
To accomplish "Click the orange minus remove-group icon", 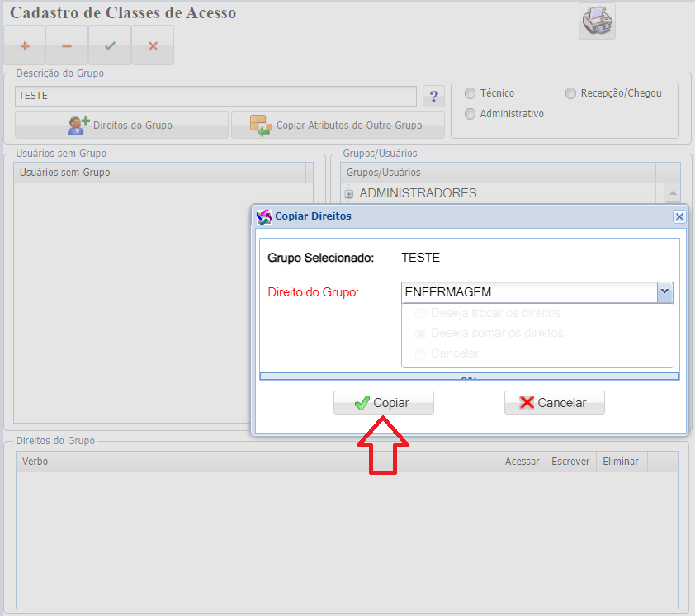I will pos(67,45).
